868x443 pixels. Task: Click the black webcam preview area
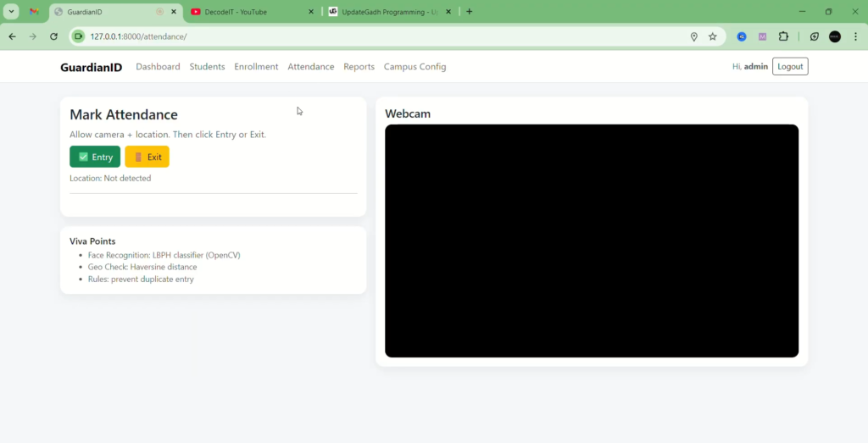coord(592,241)
